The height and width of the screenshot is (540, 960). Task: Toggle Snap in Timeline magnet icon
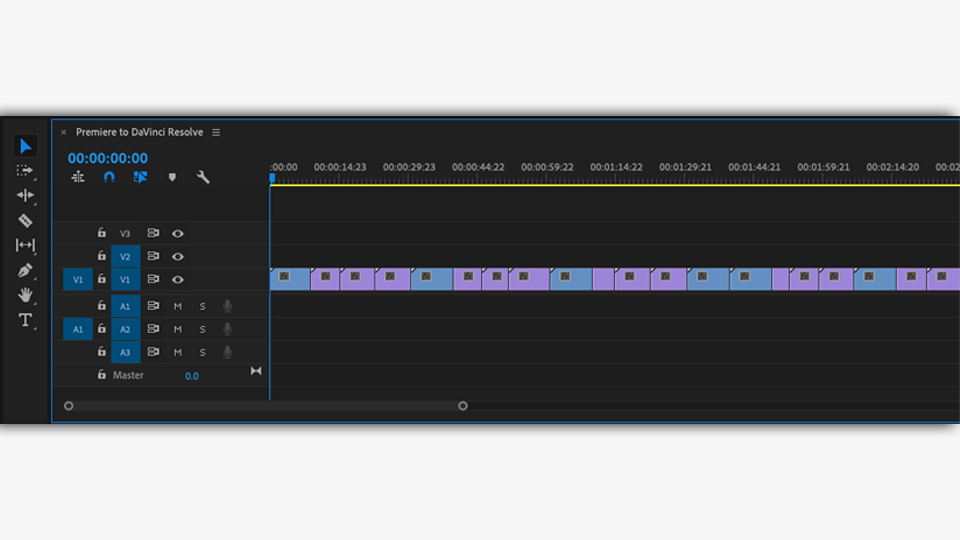tap(109, 177)
